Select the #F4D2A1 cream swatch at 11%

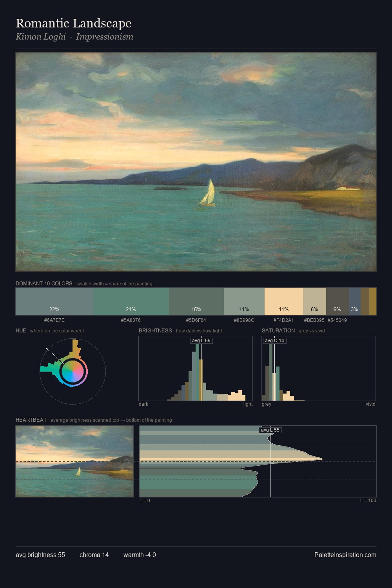tap(284, 301)
